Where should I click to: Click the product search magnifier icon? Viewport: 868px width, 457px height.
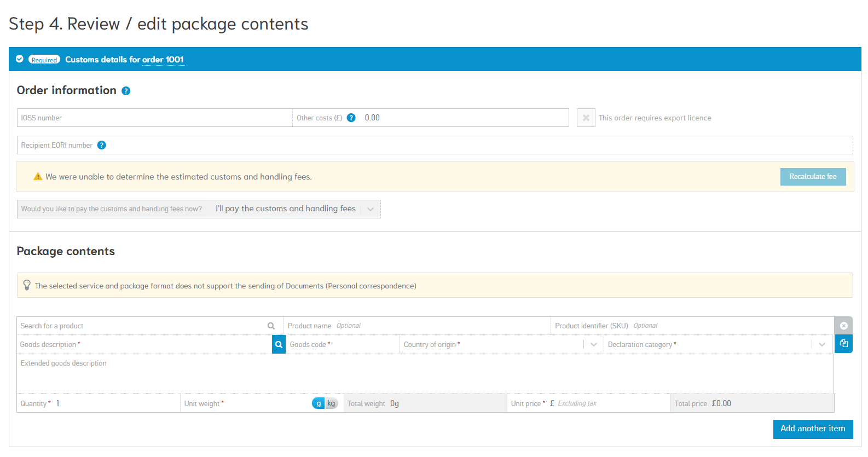(x=271, y=326)
